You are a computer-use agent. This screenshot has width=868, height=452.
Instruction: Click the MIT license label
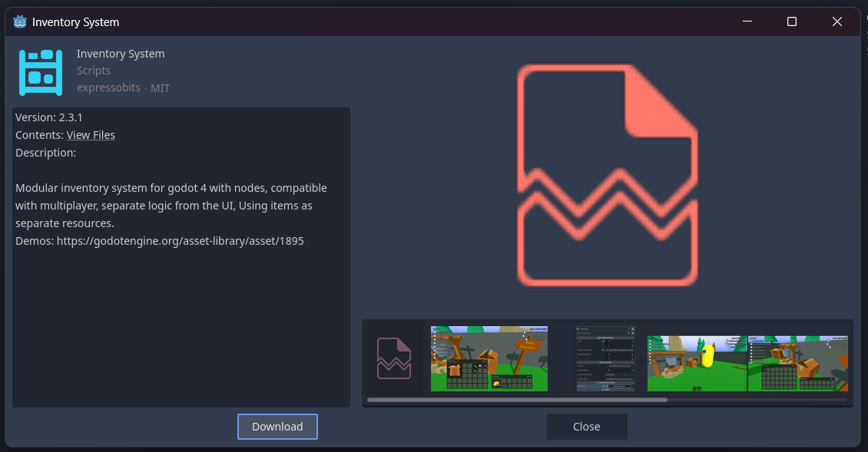160,88
